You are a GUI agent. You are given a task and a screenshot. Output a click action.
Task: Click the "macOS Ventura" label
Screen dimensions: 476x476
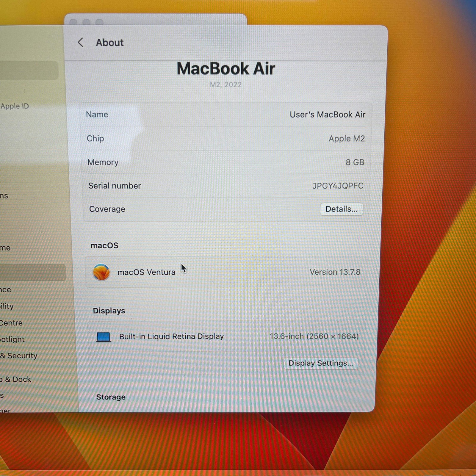pyautogui.click(x=146, y=272)
